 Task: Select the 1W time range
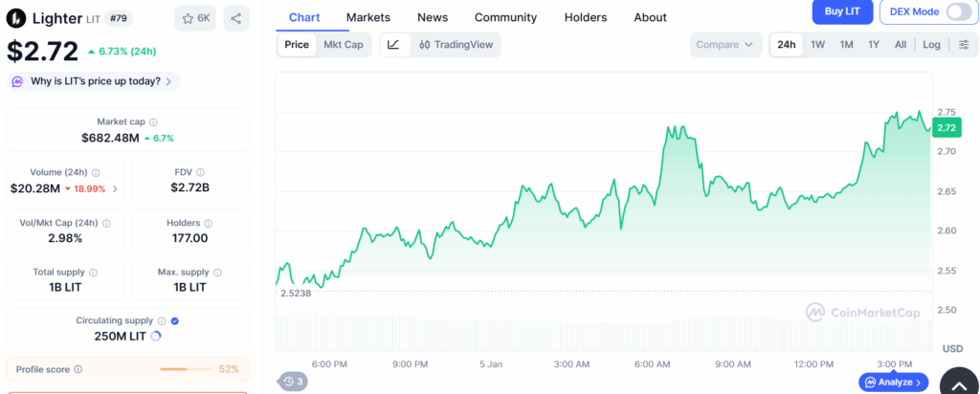click(817, 45)
